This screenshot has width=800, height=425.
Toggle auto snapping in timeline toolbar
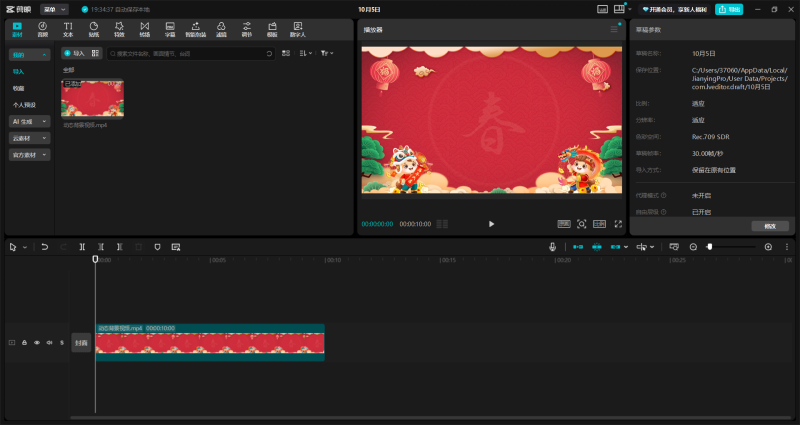tap(596, 247)
